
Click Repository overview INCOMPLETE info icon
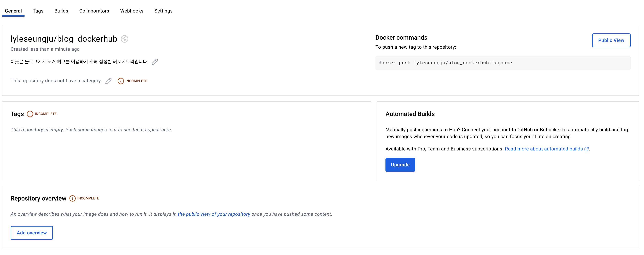(72, 198)
